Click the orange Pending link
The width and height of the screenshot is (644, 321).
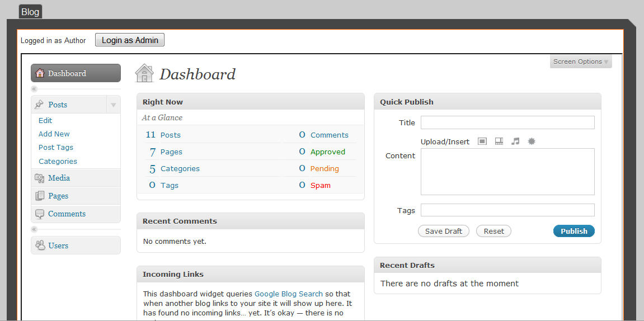pyautogui.click(x=325, y=169)
